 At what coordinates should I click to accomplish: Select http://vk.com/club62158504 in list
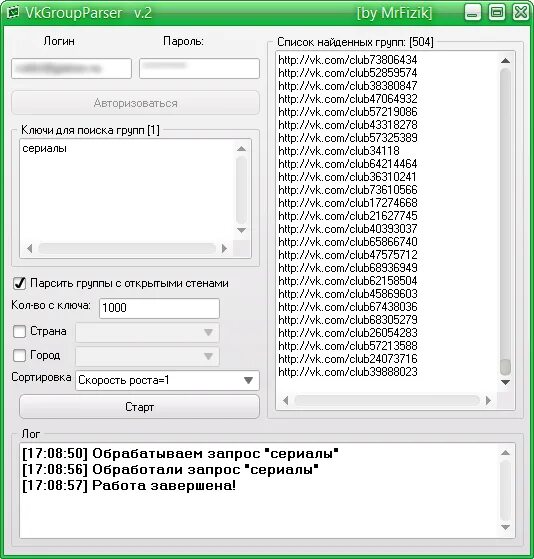coord(348,281)
